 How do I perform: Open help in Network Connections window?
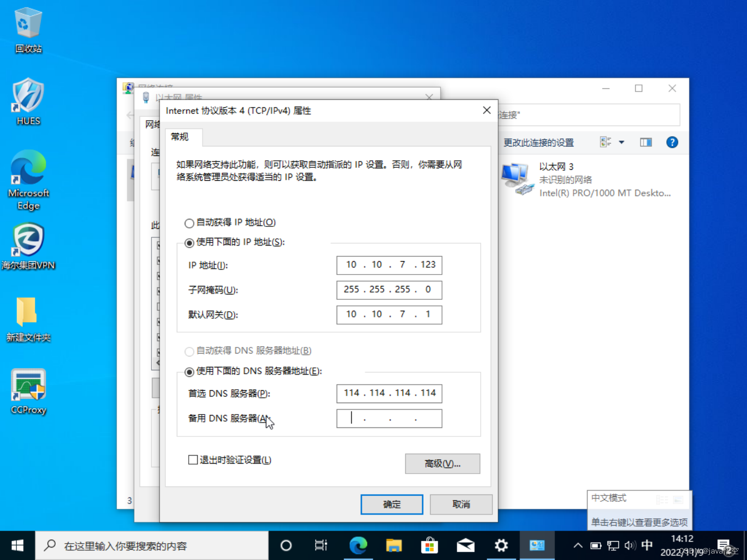coord(672,142)
